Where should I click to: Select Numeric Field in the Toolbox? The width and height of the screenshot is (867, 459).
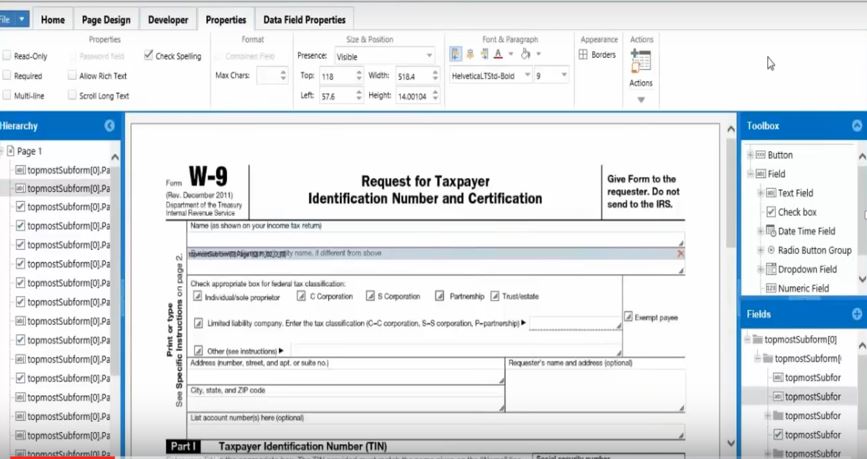(x=803, y=288)
